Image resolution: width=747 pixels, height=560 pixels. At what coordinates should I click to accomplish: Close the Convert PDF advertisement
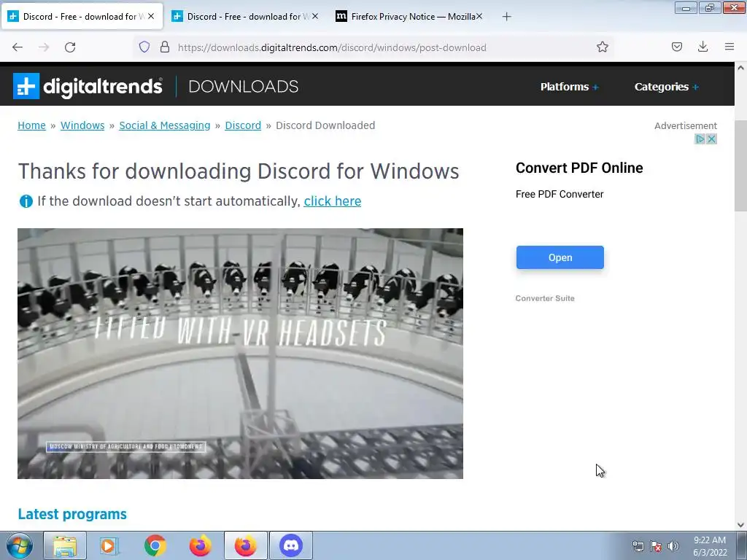[x=711, y=139]
